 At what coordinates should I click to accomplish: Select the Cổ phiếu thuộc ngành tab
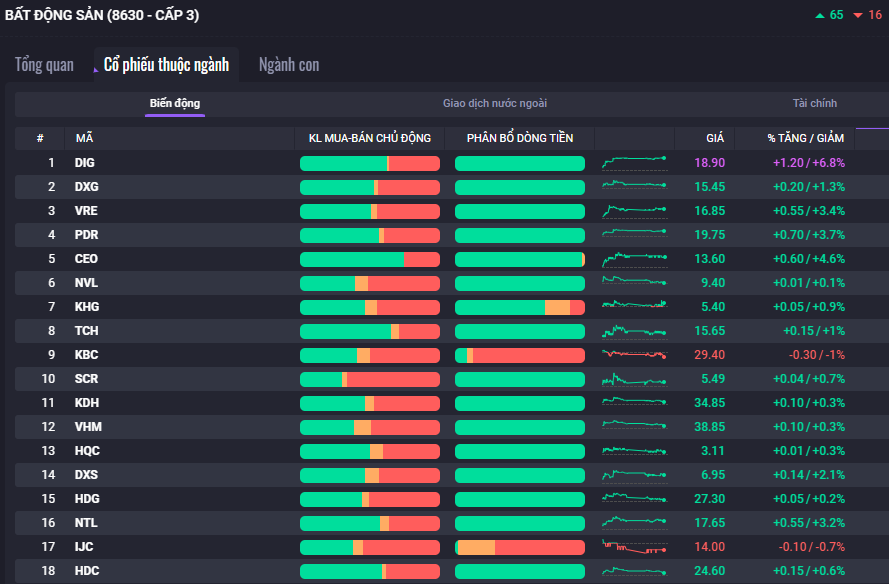click(x=166, y=65)
